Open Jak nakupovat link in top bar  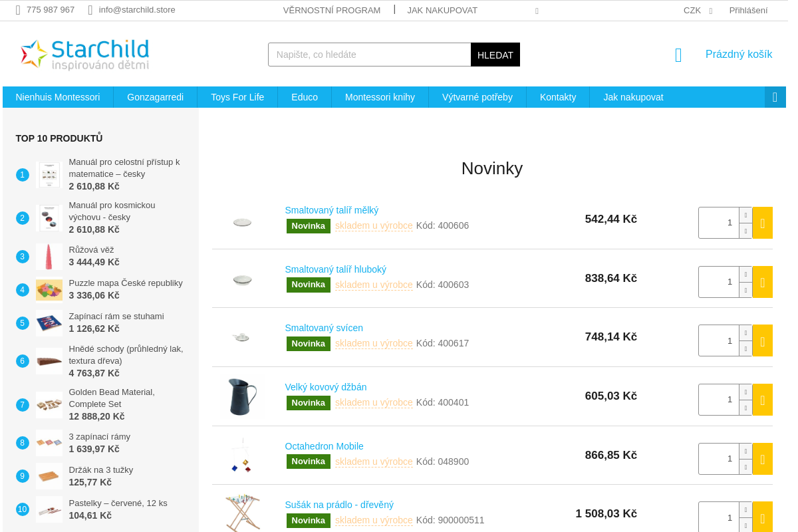(442, 10)
